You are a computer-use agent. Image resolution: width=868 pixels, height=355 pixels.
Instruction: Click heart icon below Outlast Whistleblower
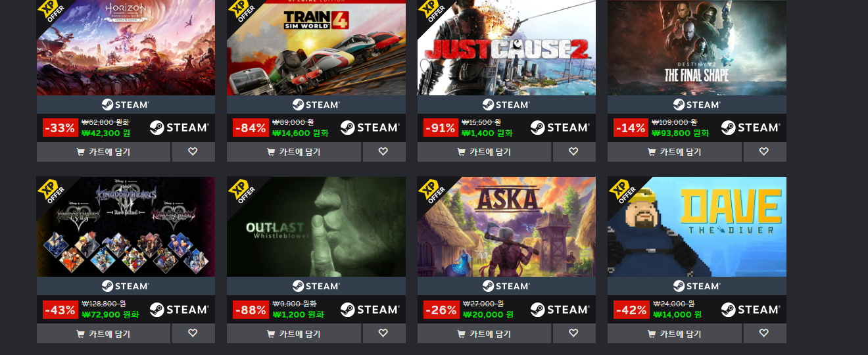click(x=383, y=333)
